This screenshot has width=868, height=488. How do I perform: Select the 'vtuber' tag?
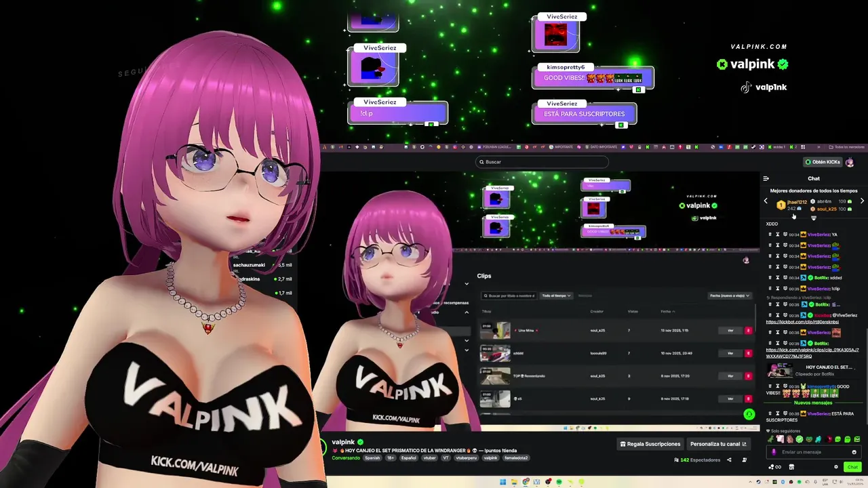click(x=429, y=458)
